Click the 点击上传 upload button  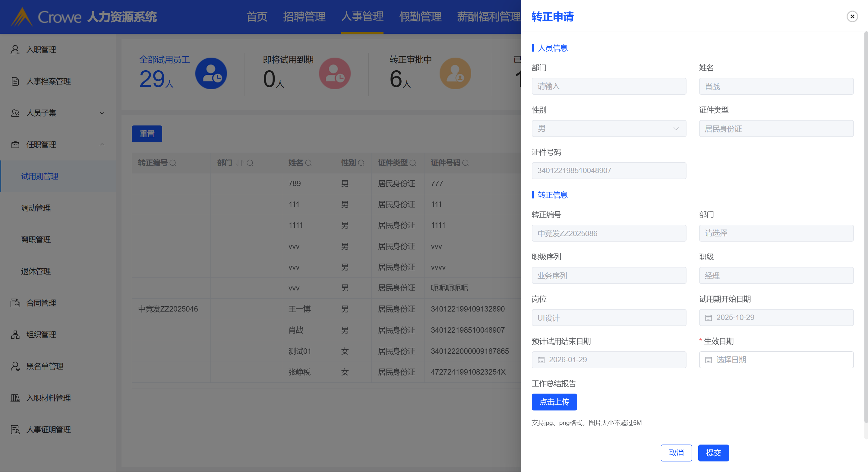click(x=554, y=402)
